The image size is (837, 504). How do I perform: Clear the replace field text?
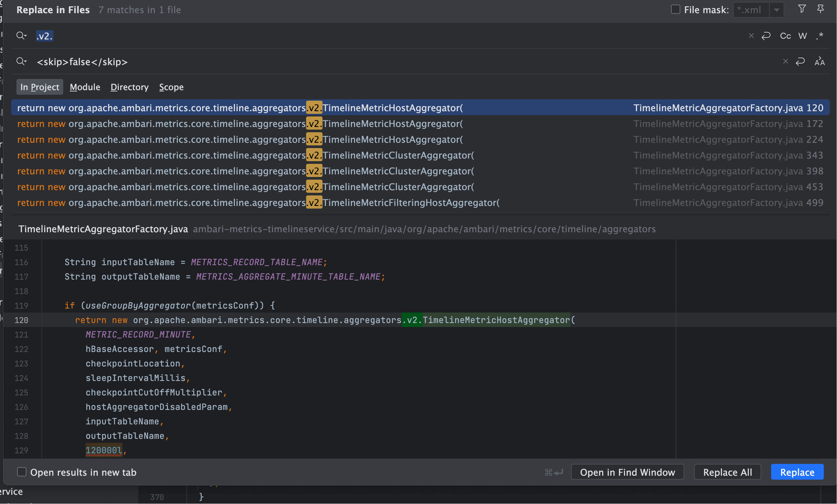785,62
